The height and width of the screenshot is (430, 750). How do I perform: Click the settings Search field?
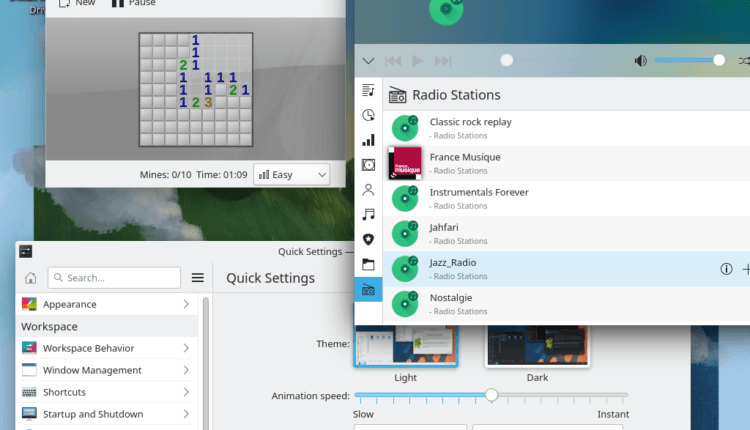tap(114, 278)
